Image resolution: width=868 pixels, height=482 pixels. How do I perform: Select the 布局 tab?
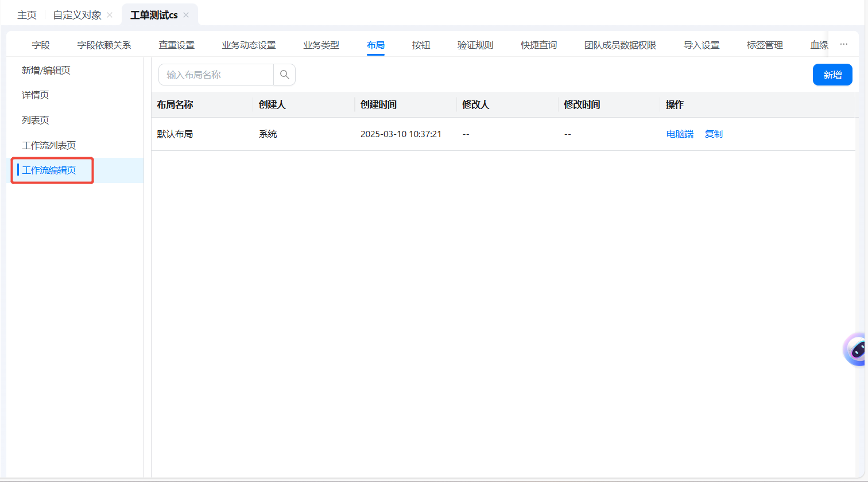(x=375, y=45)
